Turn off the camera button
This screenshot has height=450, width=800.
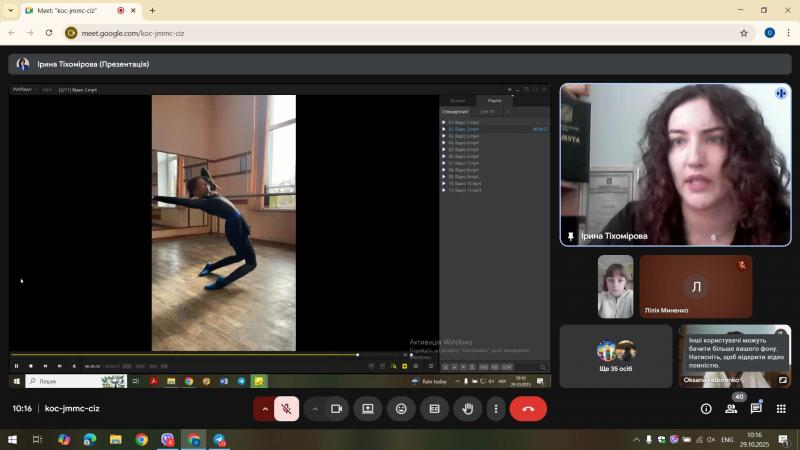coord(336,409)
